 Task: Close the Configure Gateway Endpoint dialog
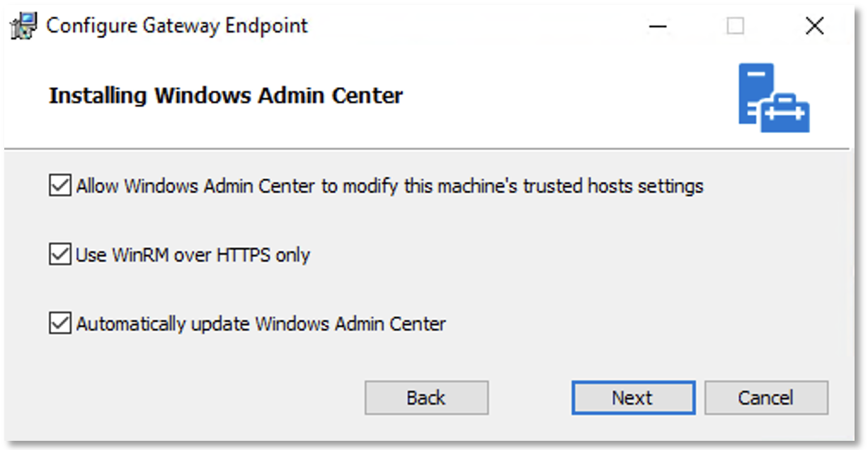(814, 27)
